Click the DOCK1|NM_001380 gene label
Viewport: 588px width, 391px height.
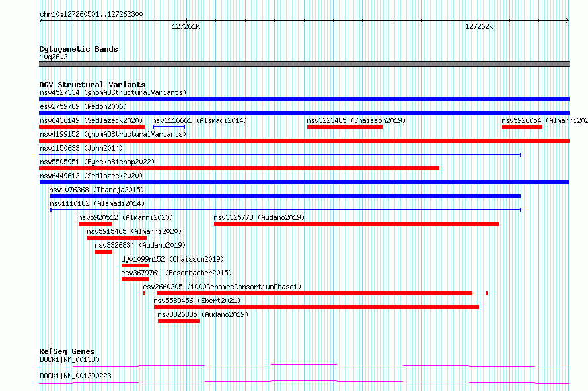(69, 359)
